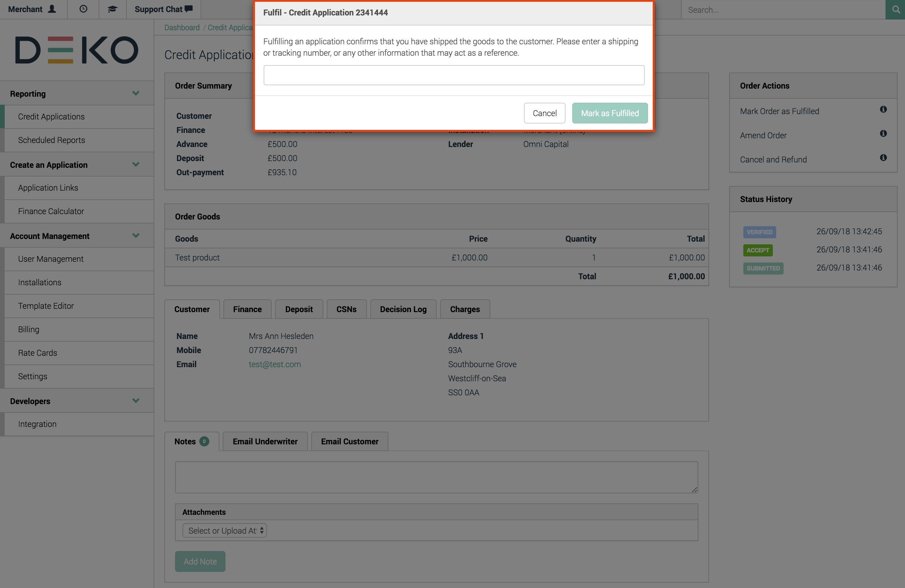Open Support Chat from top bar
Image resolution: width=905 pixels, height=588 pixels.
click(x=163, y=9)
